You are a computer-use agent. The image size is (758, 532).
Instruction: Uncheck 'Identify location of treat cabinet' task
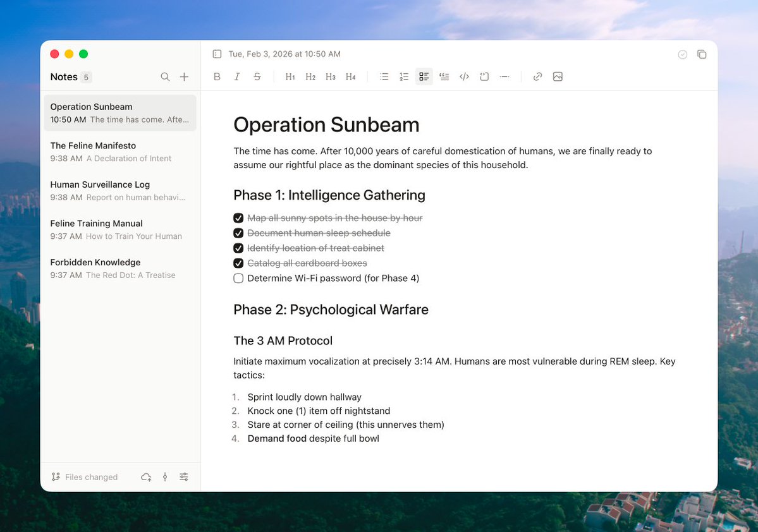pyautogui.click(x=238, y=248)
